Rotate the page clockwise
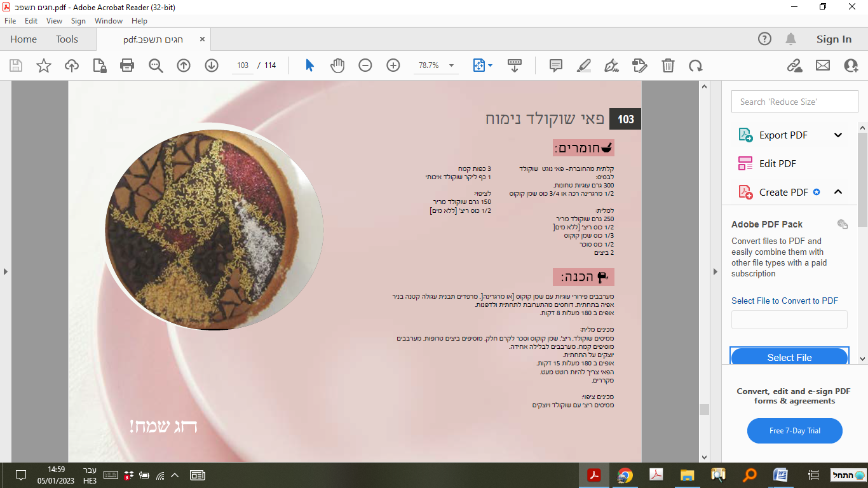868x488 pixels. [696, 65]
